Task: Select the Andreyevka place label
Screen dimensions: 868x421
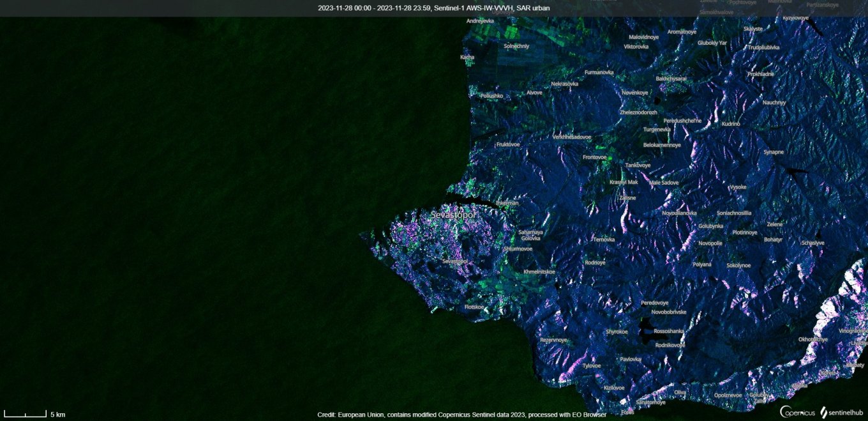Action: pos(480,21)
